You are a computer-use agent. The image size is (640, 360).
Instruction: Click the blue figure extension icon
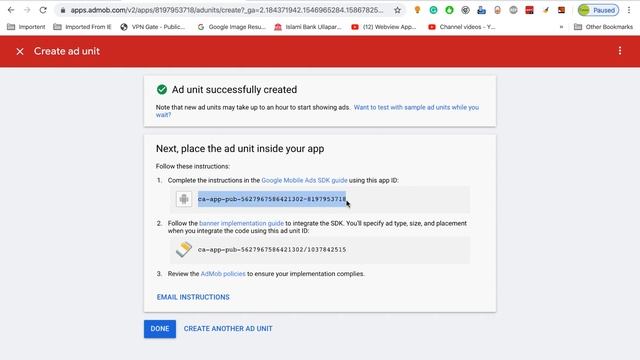[482, 10]
